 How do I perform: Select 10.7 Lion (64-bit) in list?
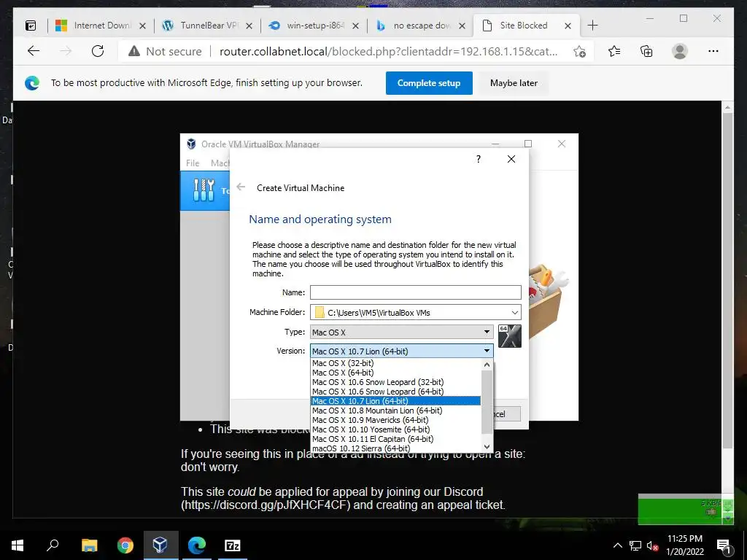[x=395, y=401]
